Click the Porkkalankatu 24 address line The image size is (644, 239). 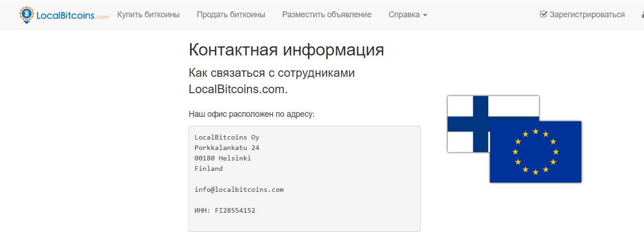click(x=227, y=148)
